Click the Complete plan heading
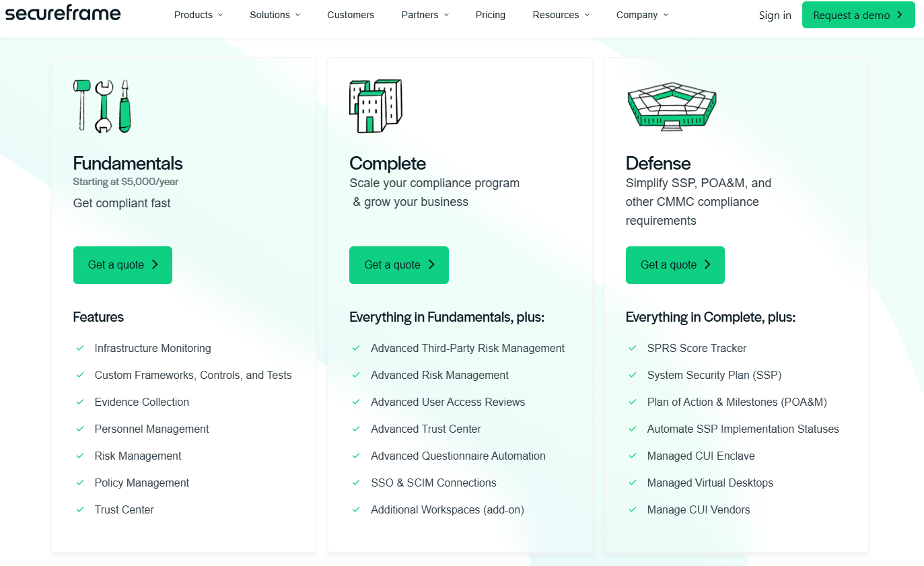 (388, 164)
